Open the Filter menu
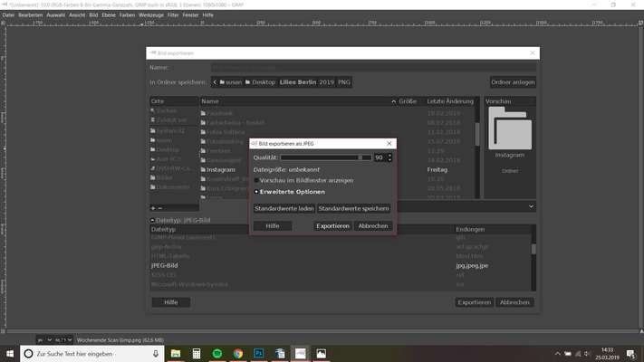The image size is (644, 362). click(x=172, y=15)
